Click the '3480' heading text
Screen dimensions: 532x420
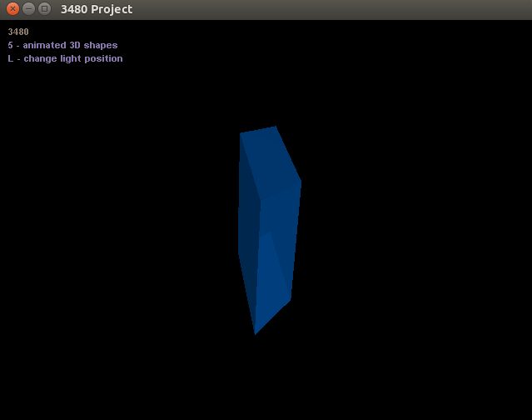pyautogui.click(x=18, y=32)
